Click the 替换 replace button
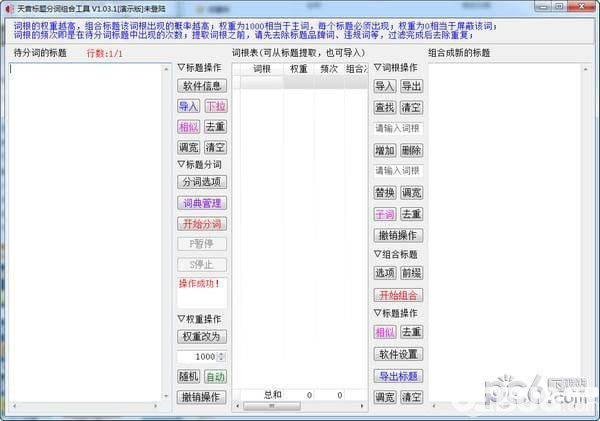Screen dimensions: 600x421 385,193
